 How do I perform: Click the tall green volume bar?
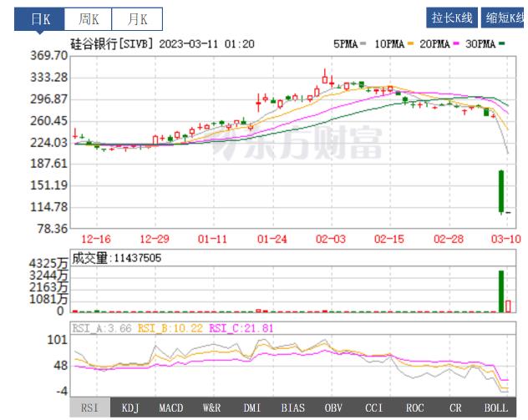[501, 291]
